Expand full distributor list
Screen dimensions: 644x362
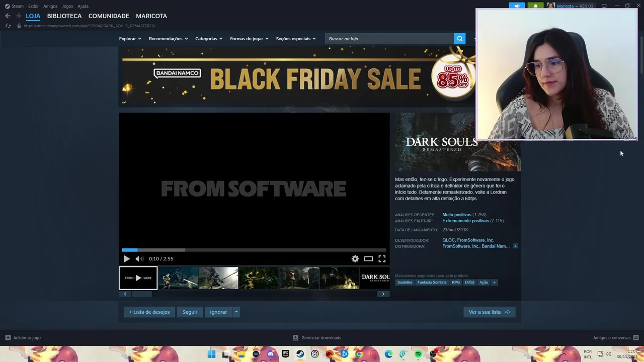(515, 246)
